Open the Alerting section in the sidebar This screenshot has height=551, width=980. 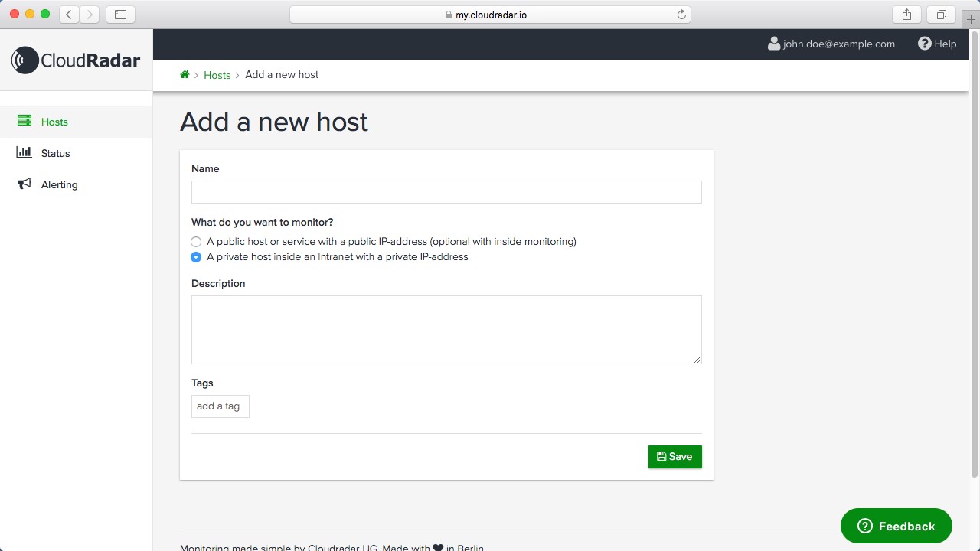[59, 184]
